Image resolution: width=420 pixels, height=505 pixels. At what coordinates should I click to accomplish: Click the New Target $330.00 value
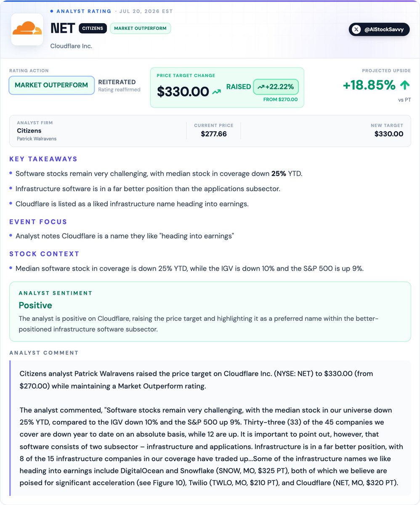(389, 134)
